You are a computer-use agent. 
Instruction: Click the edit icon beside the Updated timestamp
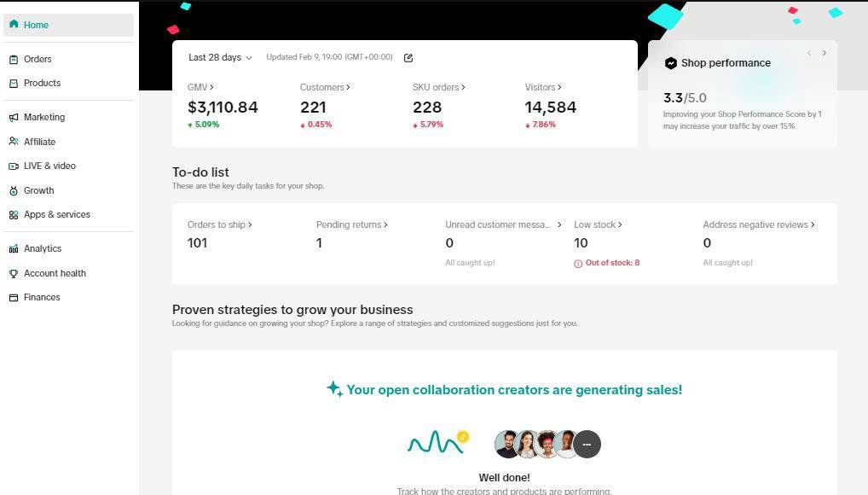pos(408,58)
